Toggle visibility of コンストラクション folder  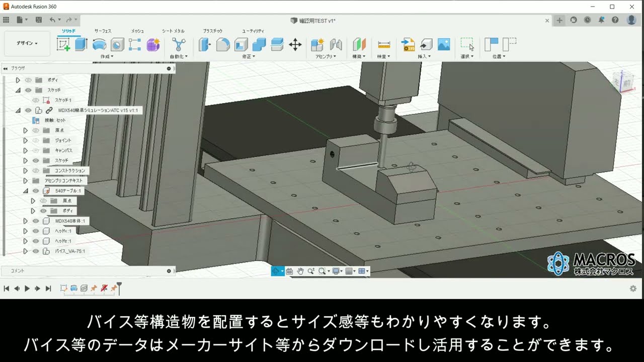coord(36,170)
